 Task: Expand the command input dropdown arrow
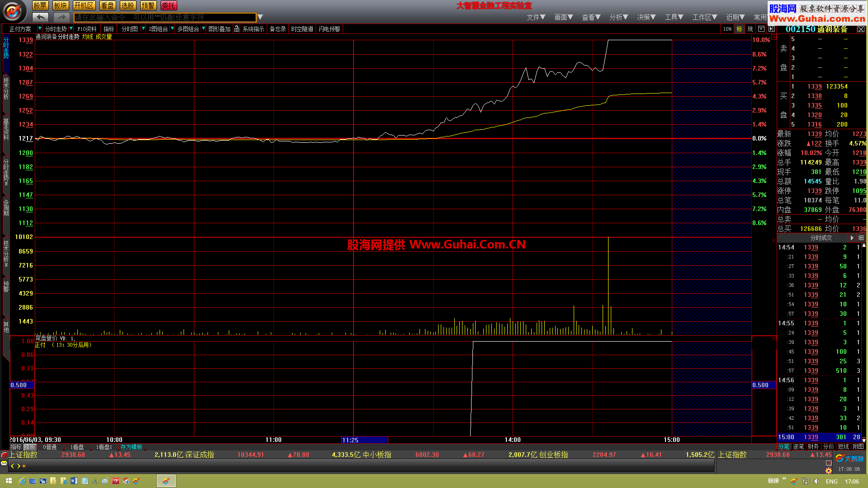pos(260,17)
